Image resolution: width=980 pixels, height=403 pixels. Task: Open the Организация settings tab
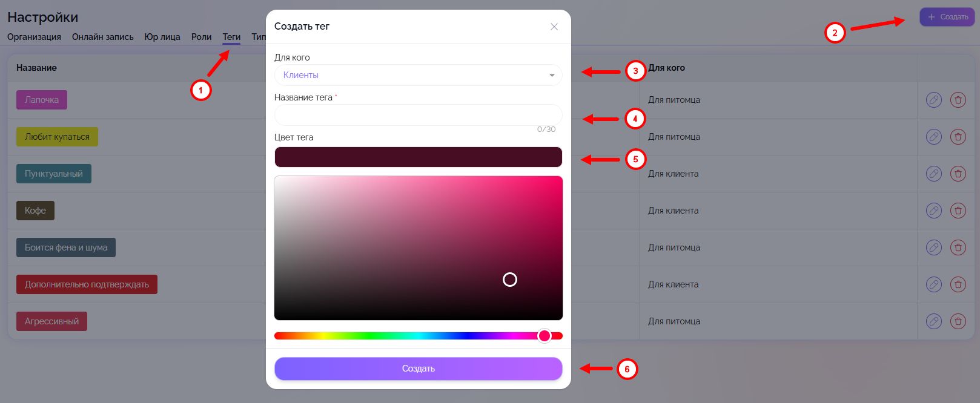34,37
